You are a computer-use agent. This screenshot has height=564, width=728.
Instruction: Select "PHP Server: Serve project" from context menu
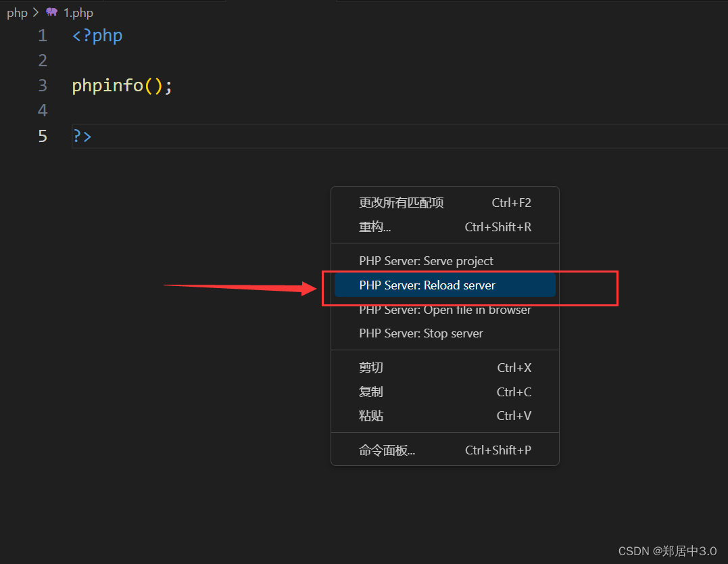click(426, 261)
